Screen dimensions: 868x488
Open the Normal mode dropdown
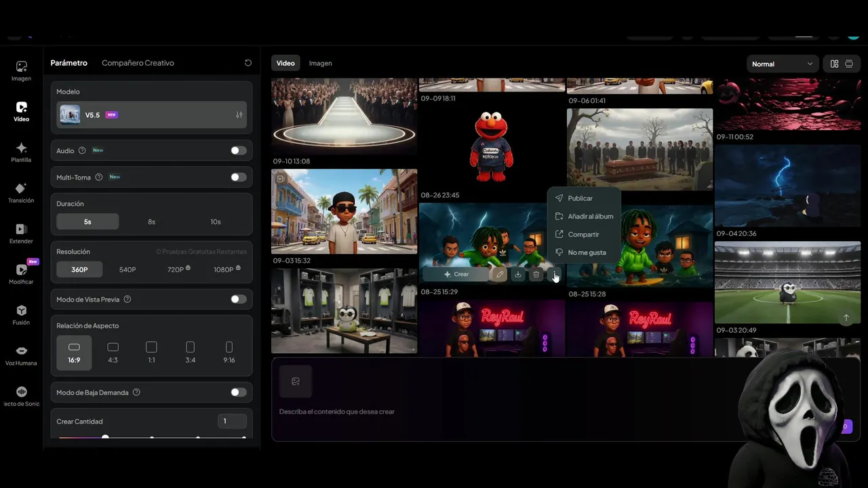[782, 64]
